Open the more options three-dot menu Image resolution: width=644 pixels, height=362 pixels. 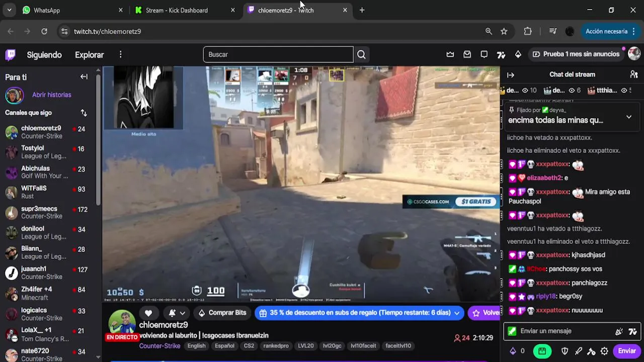[x=120, y=54]
